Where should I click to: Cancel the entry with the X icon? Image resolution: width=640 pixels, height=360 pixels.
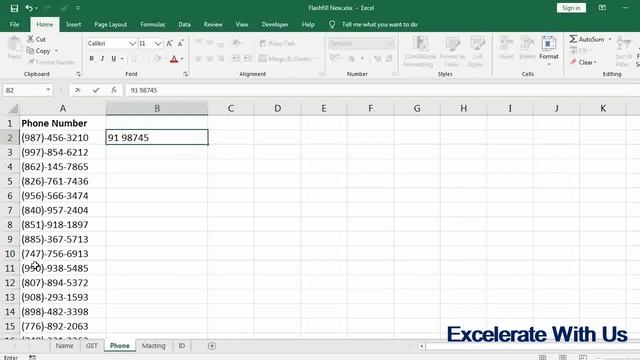click(78, 90)
